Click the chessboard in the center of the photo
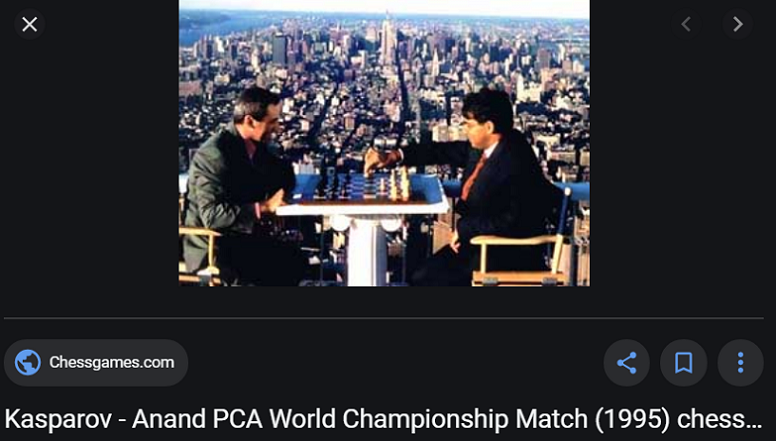 click(364, 187)
